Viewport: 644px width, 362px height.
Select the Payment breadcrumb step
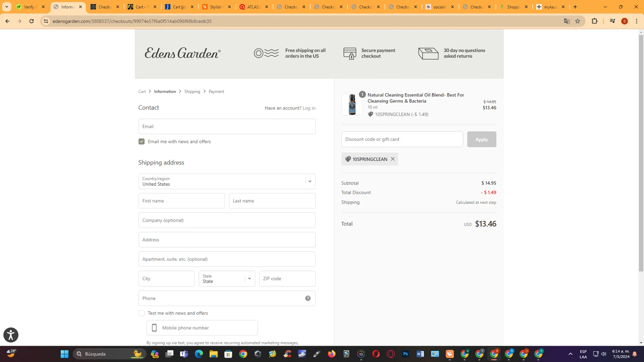pos(216,91)
